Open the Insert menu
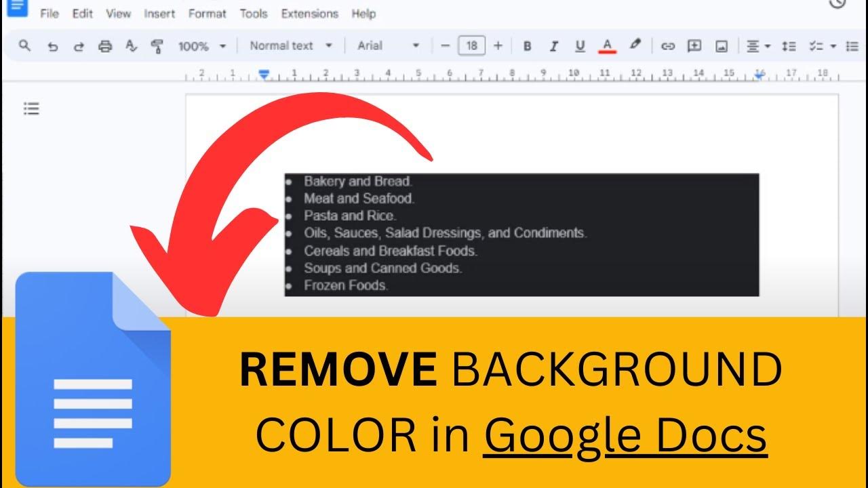868x488 pixels. coord(159,14)
